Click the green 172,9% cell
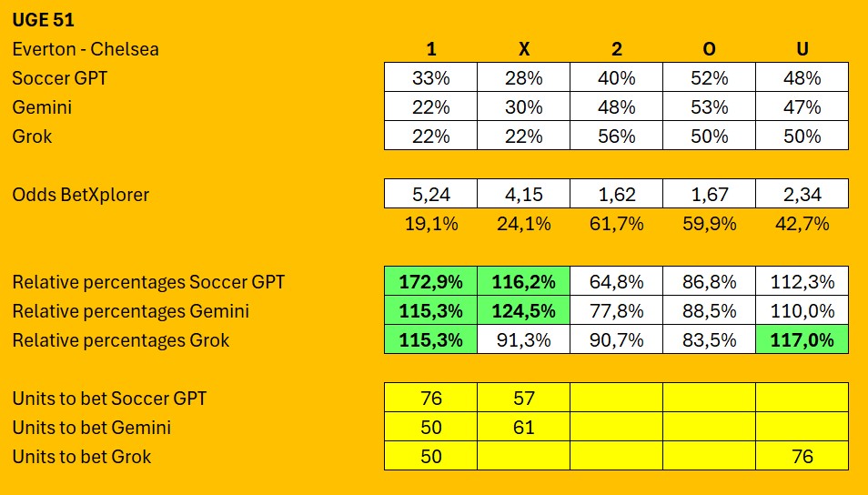 pos(430,281)
